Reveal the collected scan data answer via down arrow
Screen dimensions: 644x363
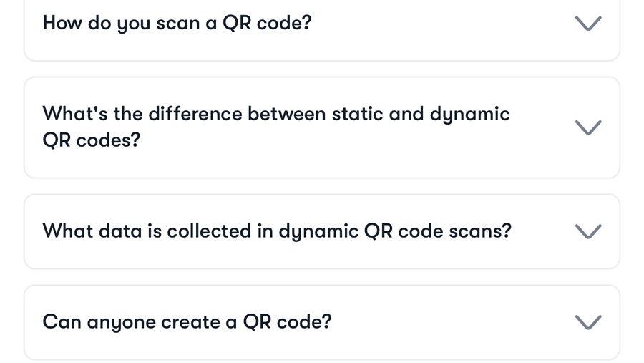click(588, 231)
